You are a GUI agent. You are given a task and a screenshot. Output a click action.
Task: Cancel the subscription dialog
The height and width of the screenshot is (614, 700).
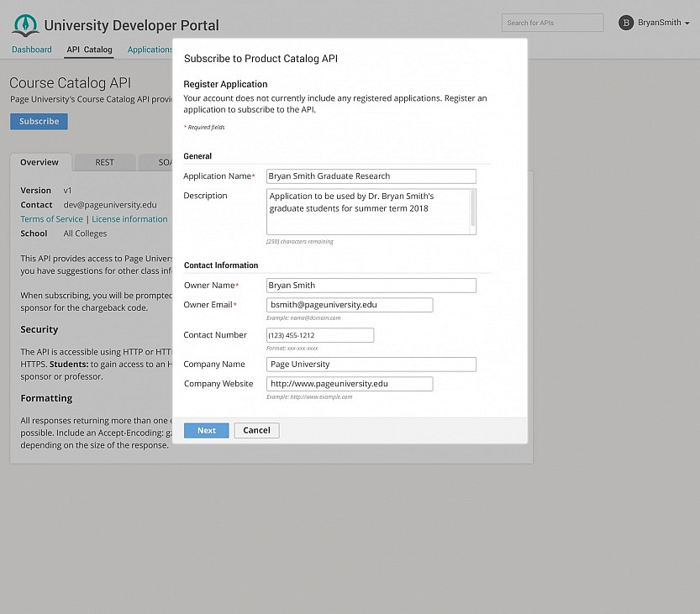click(x=256, y=430)
